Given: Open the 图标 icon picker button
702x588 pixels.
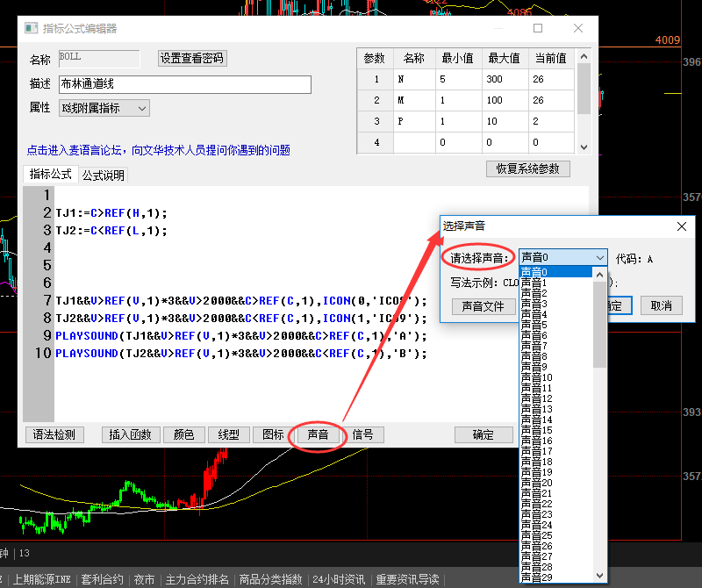Looking at the screenshot, I should click(273, 434).
